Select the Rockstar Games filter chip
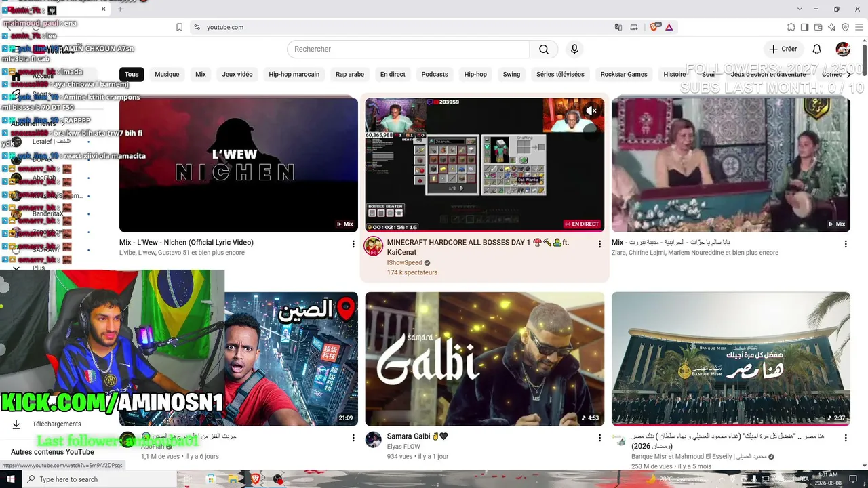Image resolution: width=868 pixels, height=488 pixels. (x=624, y=74)
